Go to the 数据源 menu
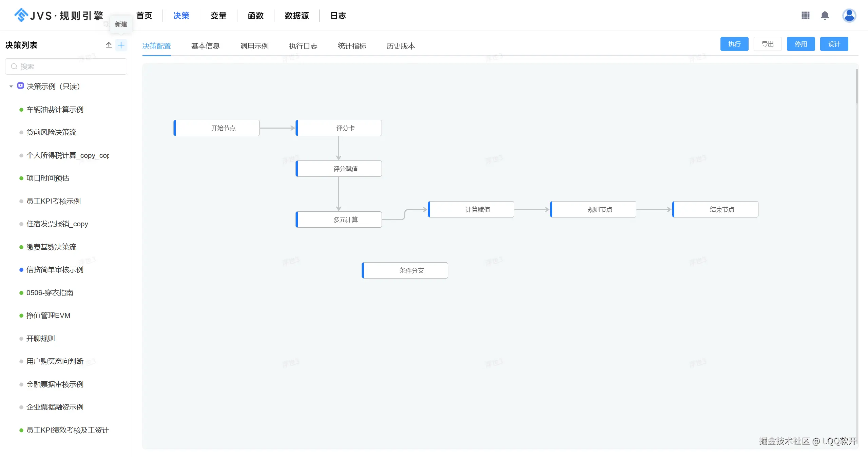The height and width of the screenshot is (457, 868). point(296,16)
